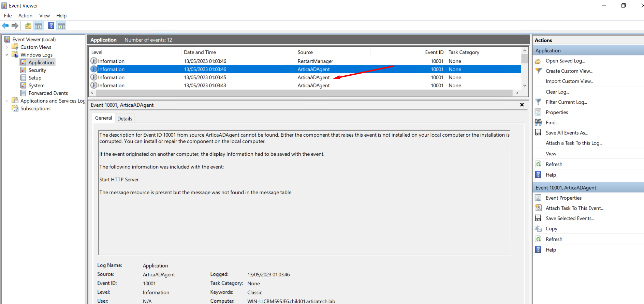
Task: Click the horizontal scrollbar right arrow
Action: (517, 93)
